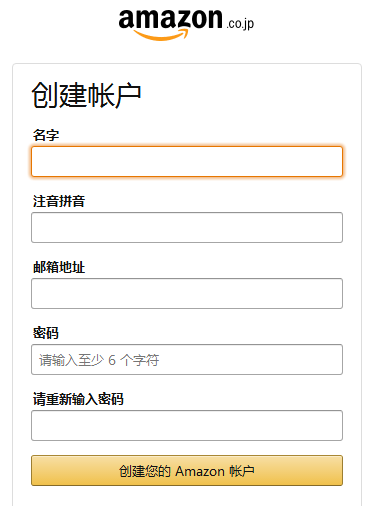
Task: Click the empty card area below the yellow button
Action: (x=187, y=496)
